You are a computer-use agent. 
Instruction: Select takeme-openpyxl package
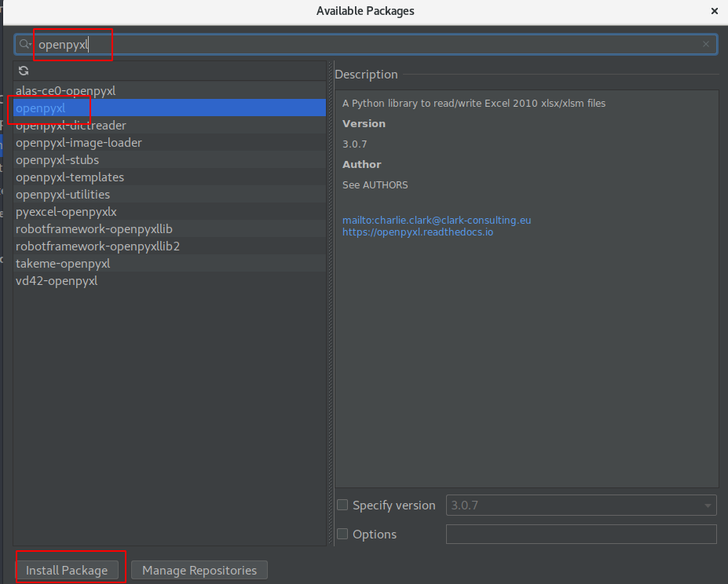170,263
